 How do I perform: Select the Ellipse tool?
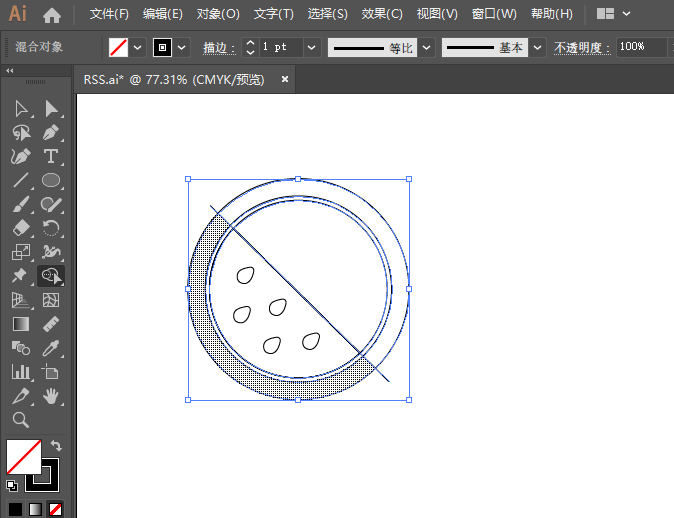click(51, 181)
